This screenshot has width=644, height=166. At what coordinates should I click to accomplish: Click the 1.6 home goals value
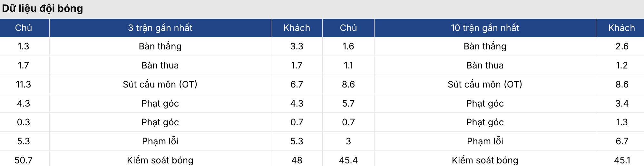(x=348, y=47)
